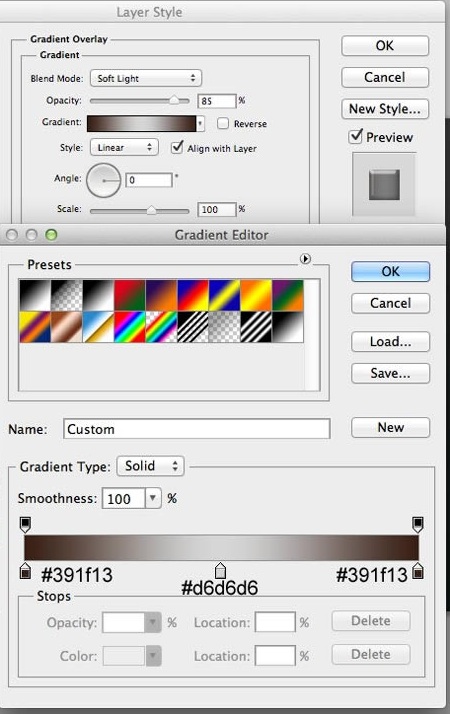
Task: Click the gradient bar in Gradient Editor
Action: click(x=221, y=547)
